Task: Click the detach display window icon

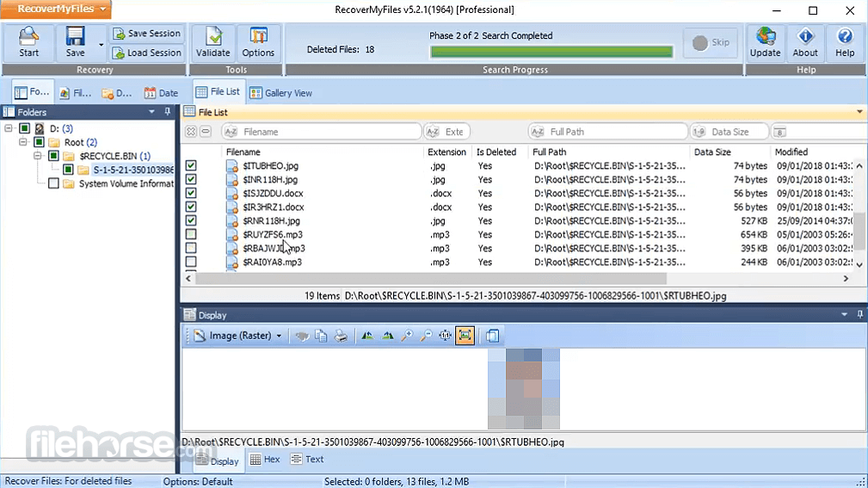Action: pos(493,336)
